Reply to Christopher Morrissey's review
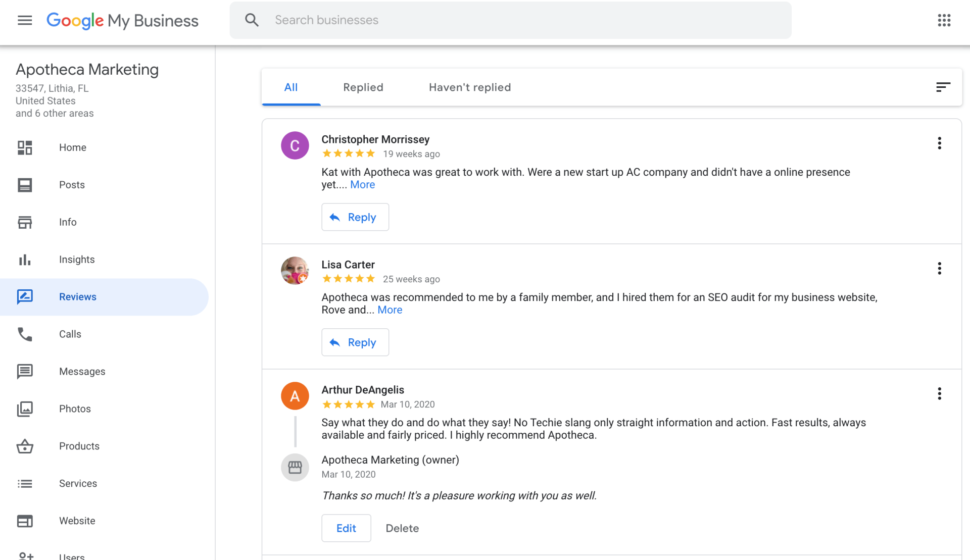This screenshot has height=560, width=970. [355, 217]
